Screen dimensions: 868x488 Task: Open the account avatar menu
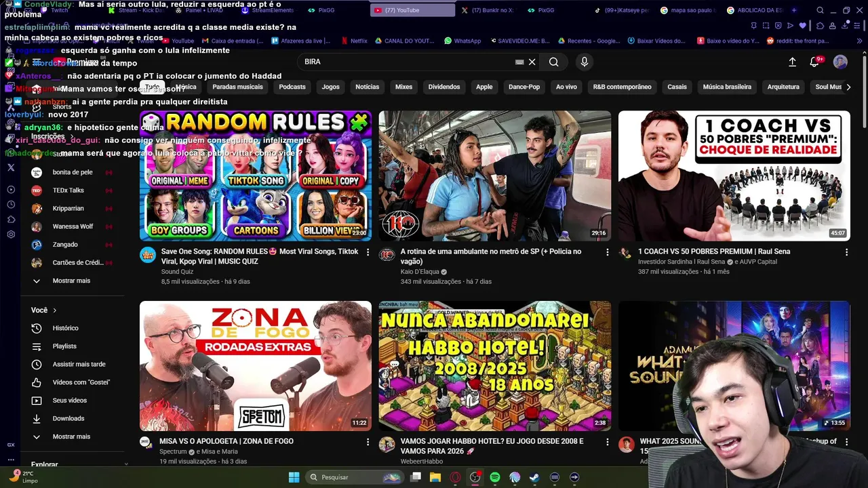840,62
